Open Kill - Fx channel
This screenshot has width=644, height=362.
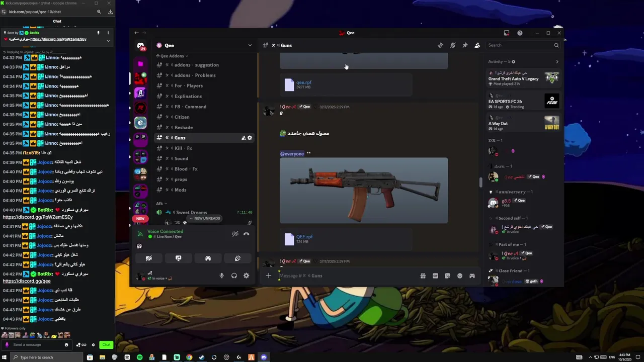pos(204,148)
